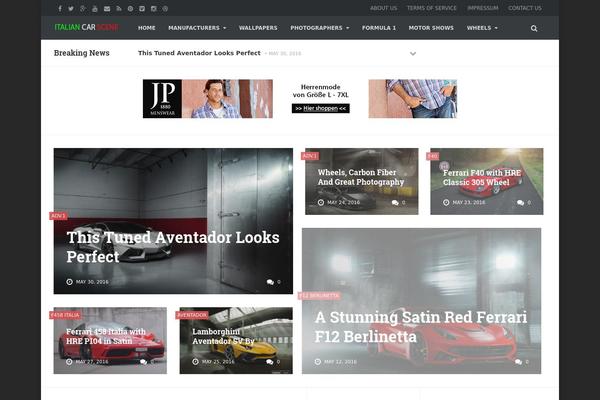Image resolution: width=600 pixels, height=400 pixels.
Task: Click comments icon on Wheels, Carbon Fiber card
Action: pos(395,202)
